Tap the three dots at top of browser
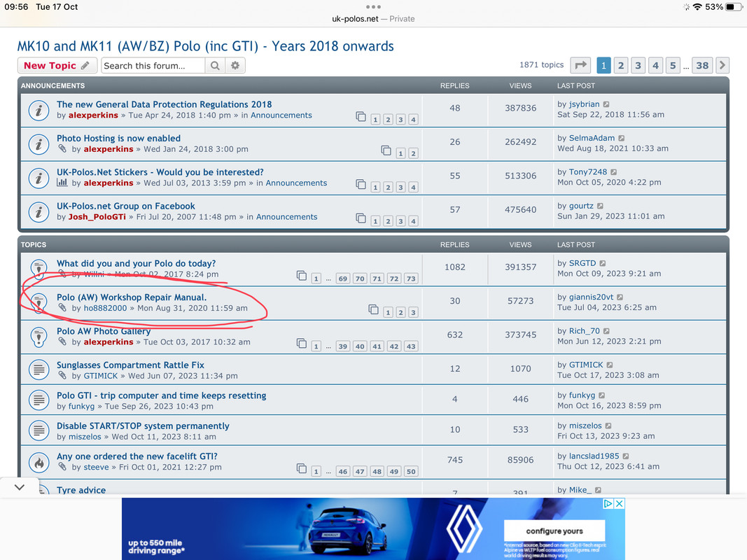 coord(373,7)
